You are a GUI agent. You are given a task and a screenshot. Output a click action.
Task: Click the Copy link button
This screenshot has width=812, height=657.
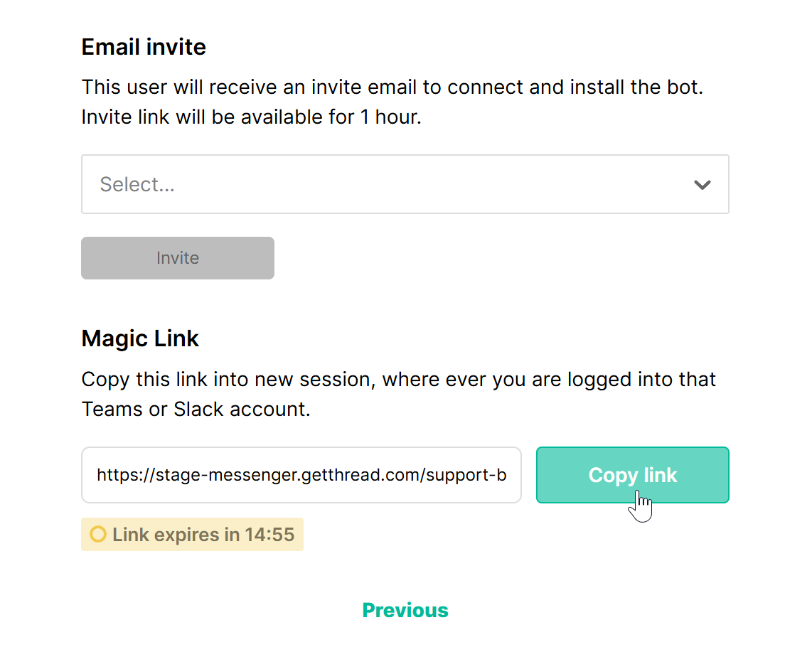pyautogui.click(x=632, y=475)
